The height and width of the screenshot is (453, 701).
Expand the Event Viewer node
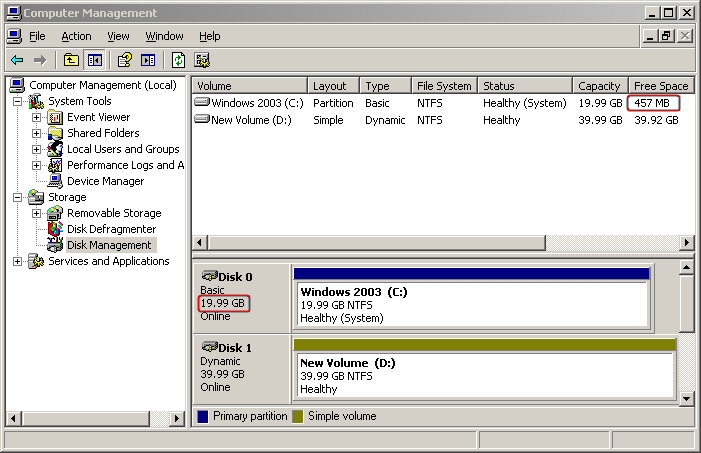[37, 118]
